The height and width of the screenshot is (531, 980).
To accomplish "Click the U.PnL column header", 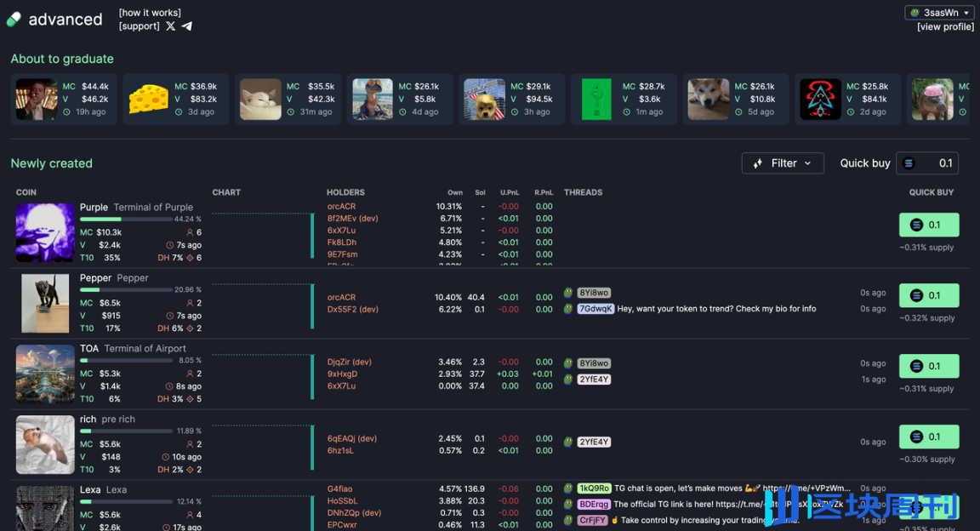I will coord(510,192).
